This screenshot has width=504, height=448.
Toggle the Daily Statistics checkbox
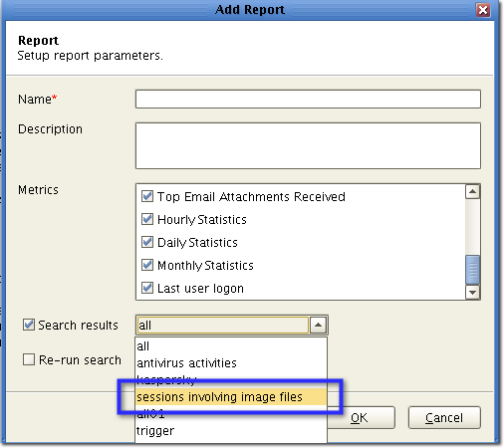[147, 242]
